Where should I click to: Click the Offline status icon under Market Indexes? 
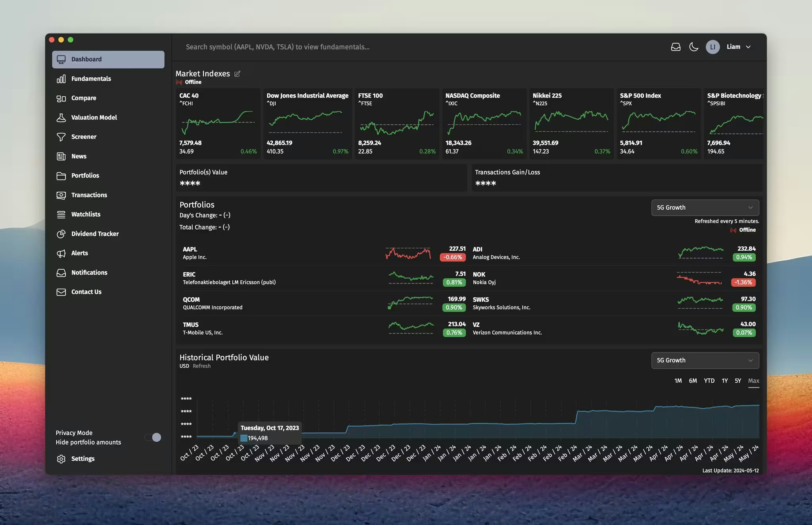[179, 82]
